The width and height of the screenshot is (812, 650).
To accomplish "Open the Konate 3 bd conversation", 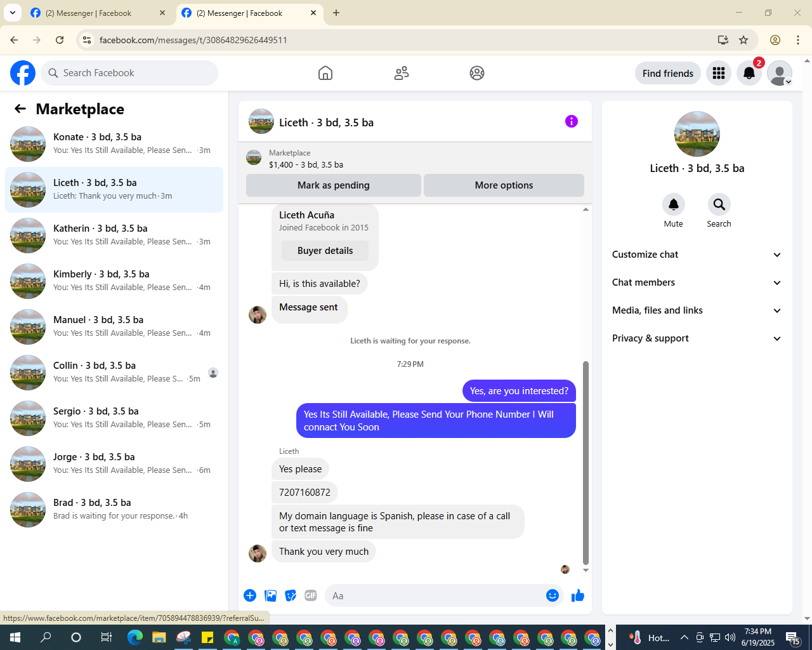I will click(x=114, y=144).
